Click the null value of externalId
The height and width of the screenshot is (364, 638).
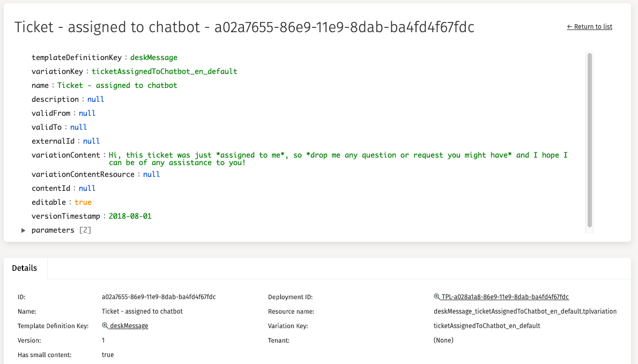[91, 142]
